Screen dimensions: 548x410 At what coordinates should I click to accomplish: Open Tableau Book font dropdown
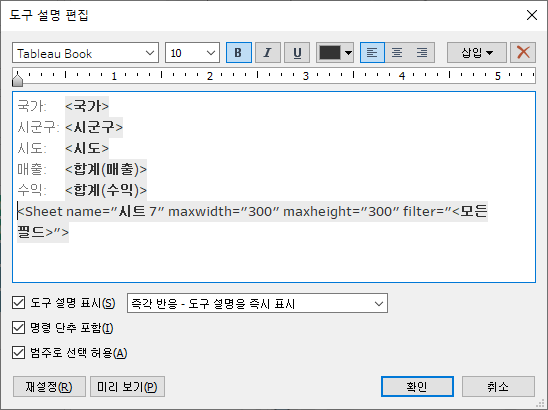click(x=86, y=53)
